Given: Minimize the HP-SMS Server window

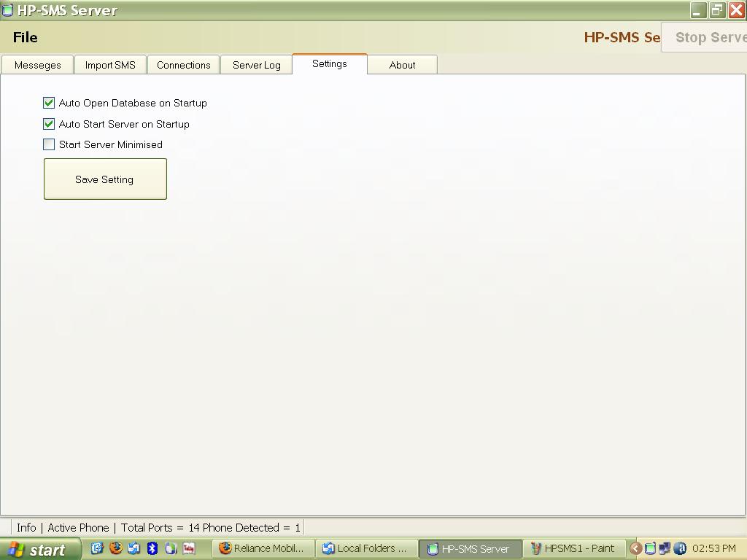Looking at the screenshot, I should pos(698,10).
